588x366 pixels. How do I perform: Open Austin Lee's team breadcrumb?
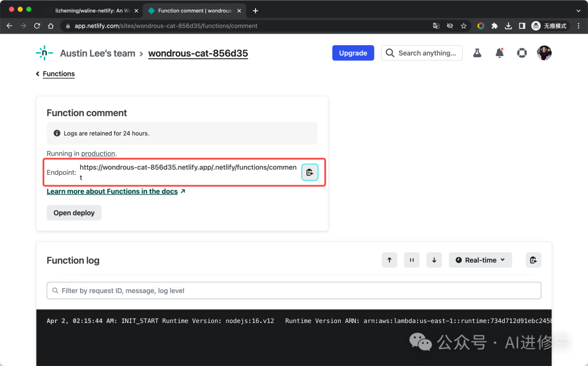pos(97,53)
